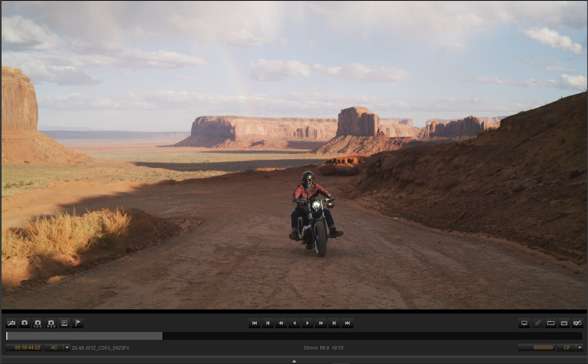Click the rocket icon
This screenshot has width=588, height=364.
[x=537, y=323]
